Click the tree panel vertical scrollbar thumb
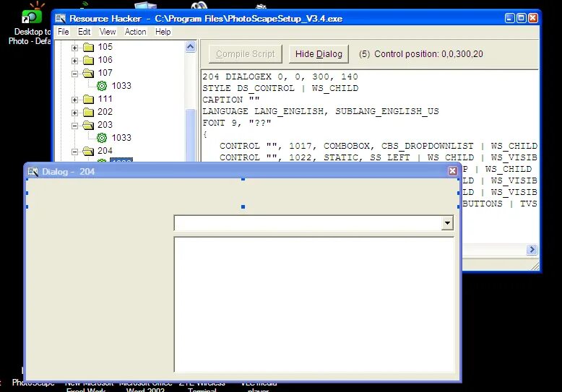The width and height of the screenshot is (562, 392). [190, 134]
